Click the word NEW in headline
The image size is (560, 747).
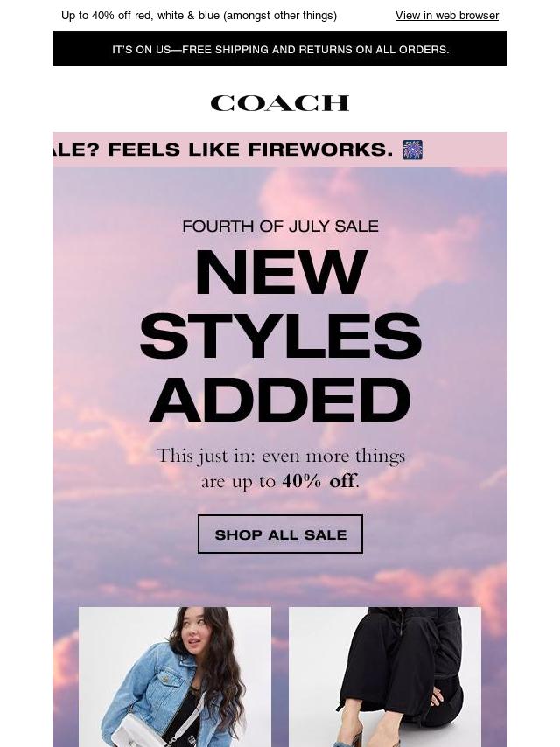pos(281,271)
